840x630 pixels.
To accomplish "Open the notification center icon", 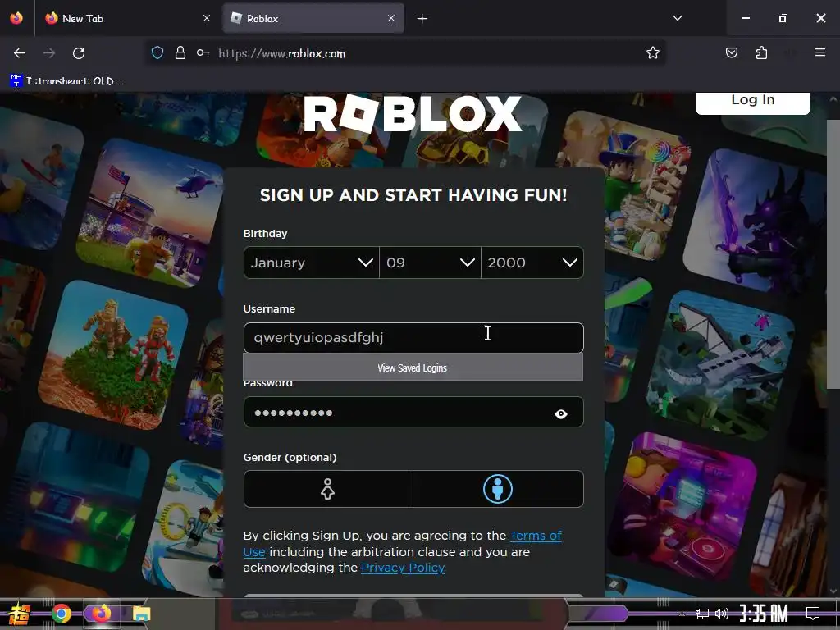I will 813,614.
